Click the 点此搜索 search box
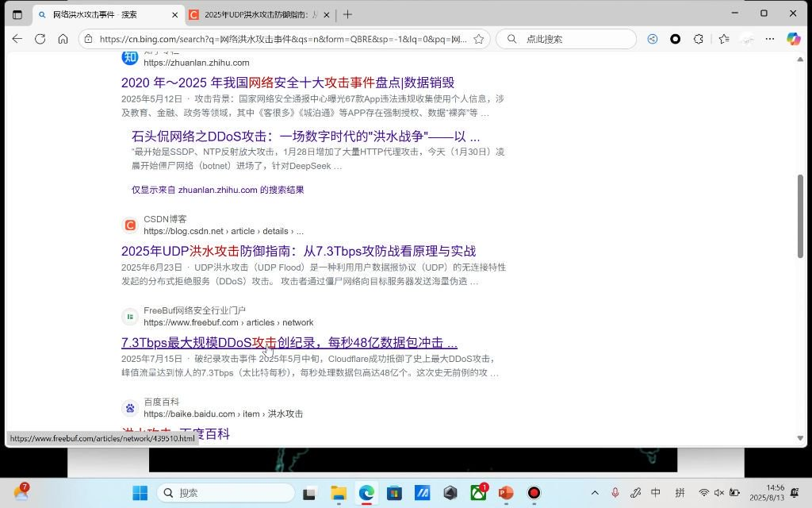812x508 pixels. [566, 39]
